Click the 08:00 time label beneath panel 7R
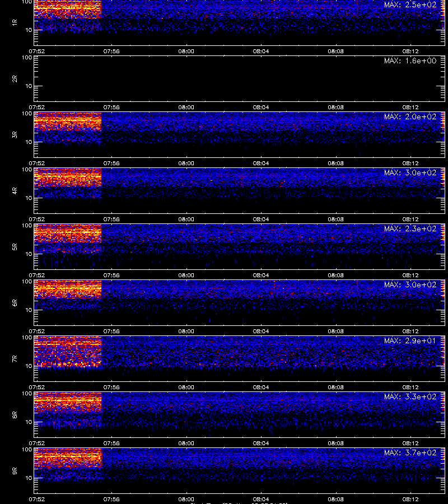 186,388
